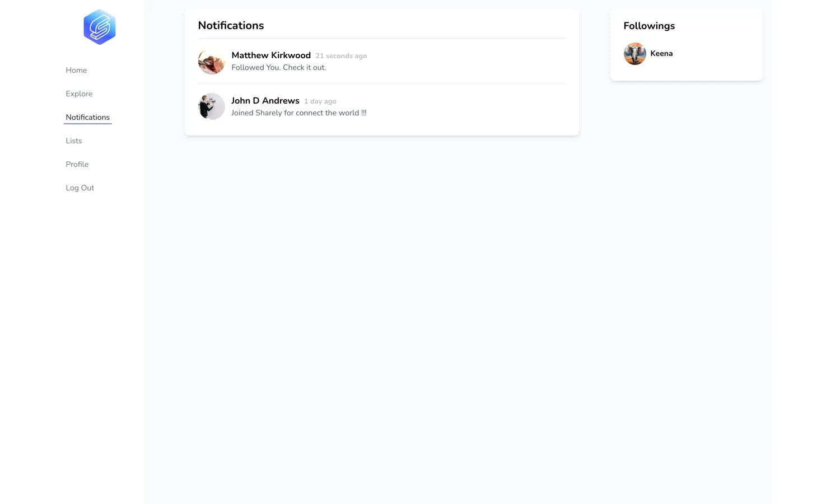Navigate to the Profile page
Screen dimensions: 826x504
coord(77,164)
